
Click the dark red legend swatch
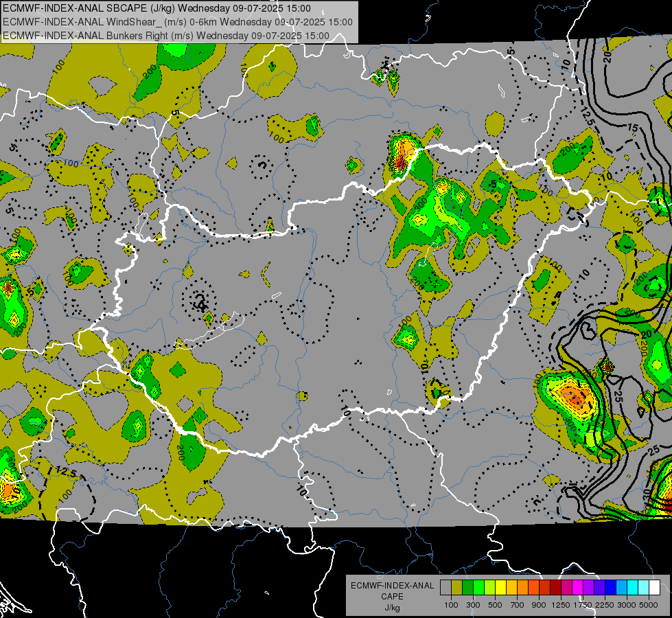556,588
